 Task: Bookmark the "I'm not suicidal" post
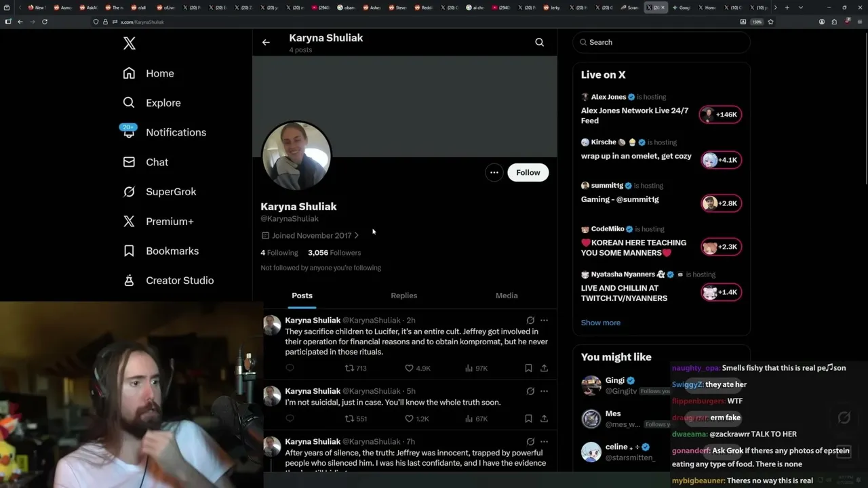pos(528,418)
